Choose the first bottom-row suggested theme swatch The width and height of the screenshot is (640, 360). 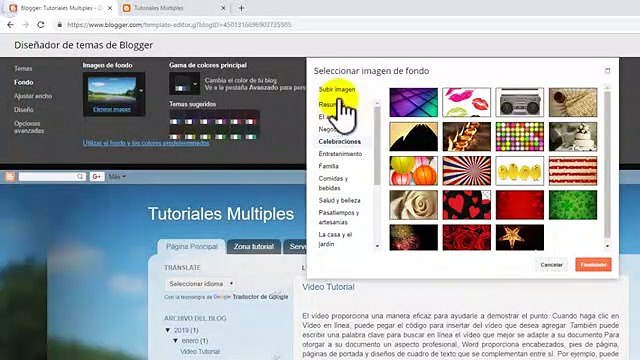tap(175, 137)
